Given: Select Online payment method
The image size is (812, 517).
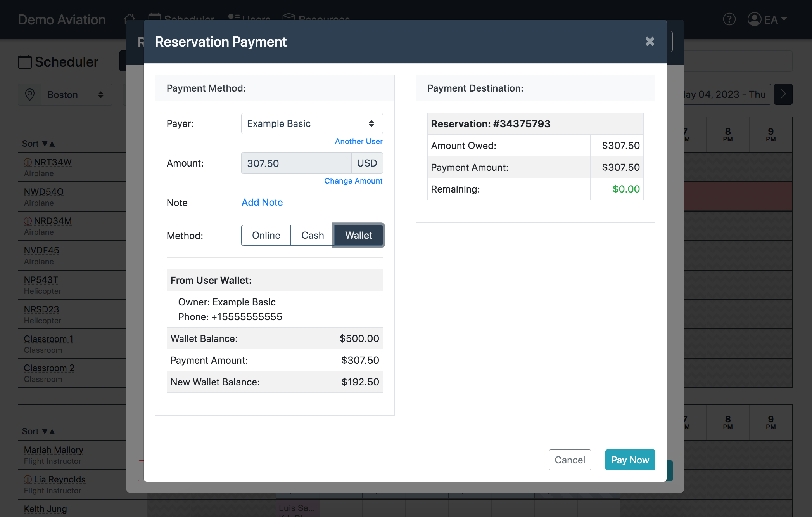Looking at the screenshot, I should (x=266, y=235).
